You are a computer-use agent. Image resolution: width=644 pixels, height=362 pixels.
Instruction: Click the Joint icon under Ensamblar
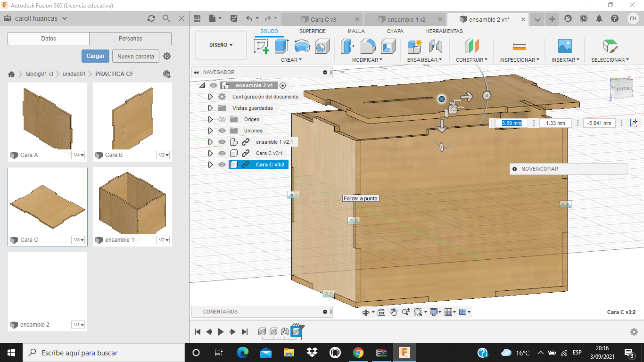click(436, 46)
